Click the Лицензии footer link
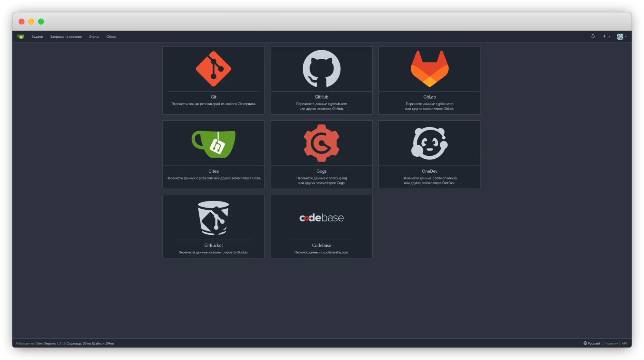Screen dimensions: 644x360 click(610, 343)
